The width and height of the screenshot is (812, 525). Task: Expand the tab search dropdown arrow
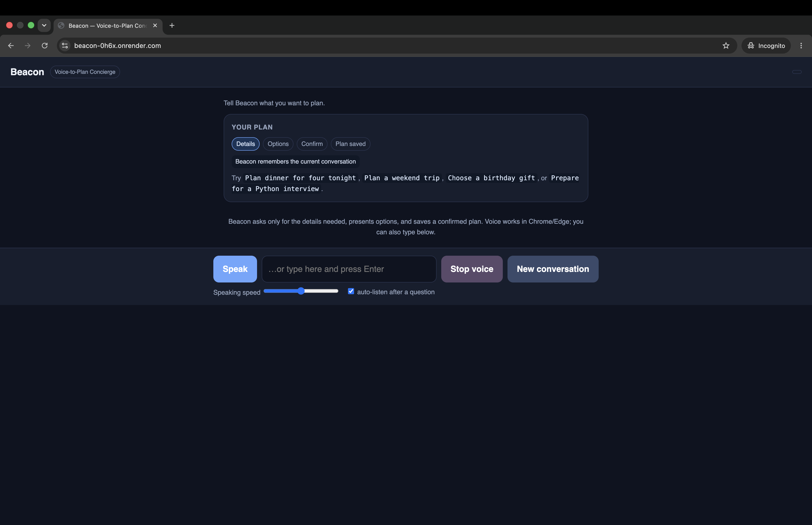click(x=44, y=26)
